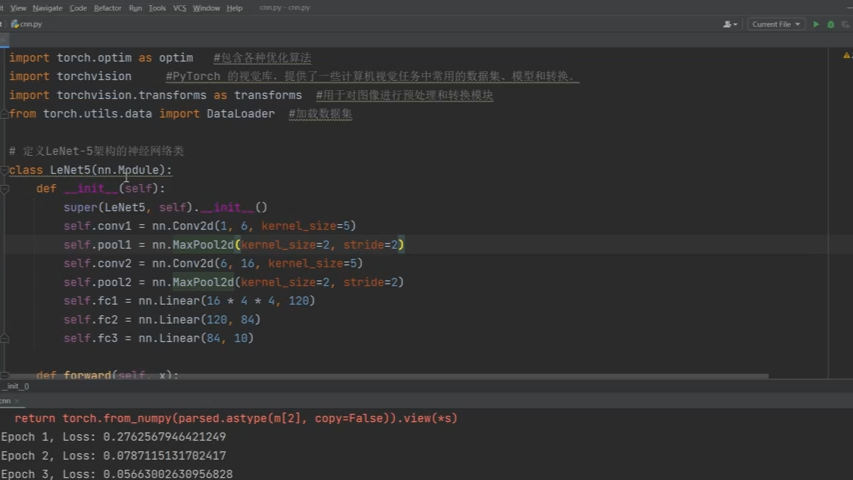Select the cnn run tab in bottom panel
This screenshot has height=480, width=853.
tap(5, 401)
